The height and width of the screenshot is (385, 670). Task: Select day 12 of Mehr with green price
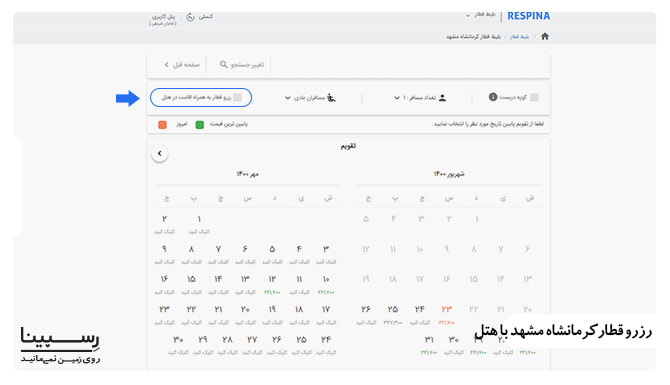[x=272, y=284]
